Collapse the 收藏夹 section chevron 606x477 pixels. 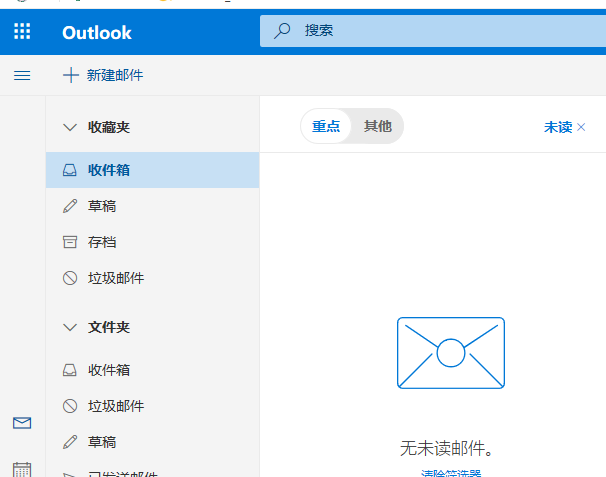point(70,127)
